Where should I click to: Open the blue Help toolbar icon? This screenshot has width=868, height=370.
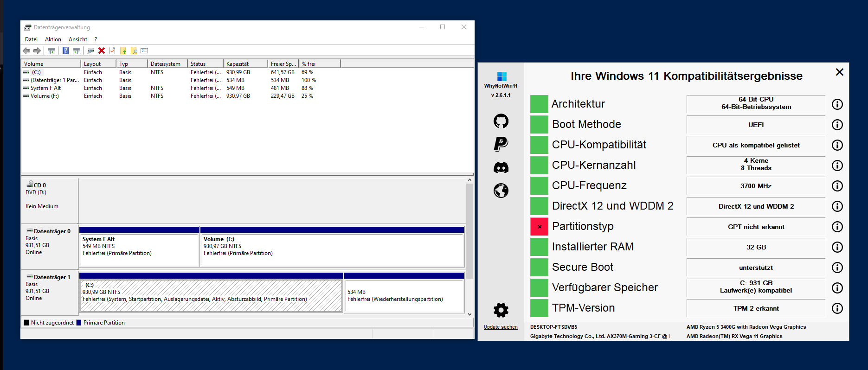point(65,51)
